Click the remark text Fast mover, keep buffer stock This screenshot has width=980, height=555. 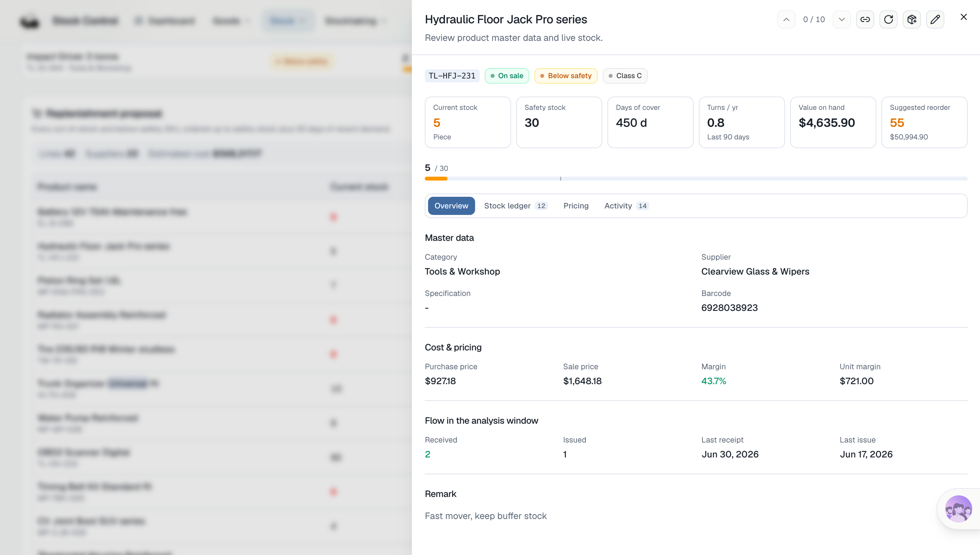485,516
